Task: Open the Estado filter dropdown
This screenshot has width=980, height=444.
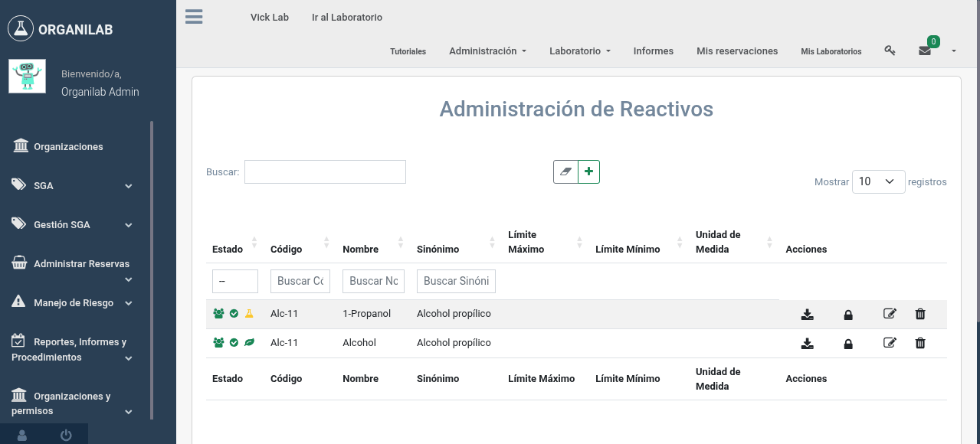Action: click(x=235, y=281)
